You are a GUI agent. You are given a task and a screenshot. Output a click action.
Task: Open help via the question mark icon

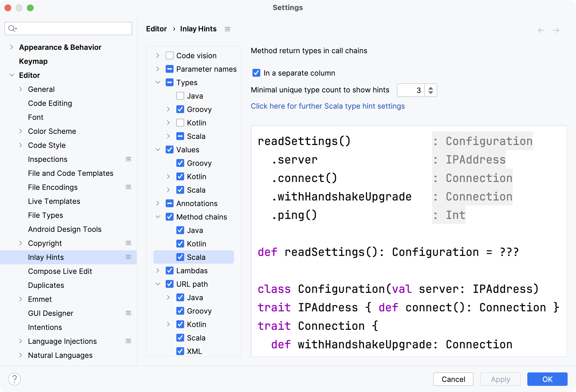[x=14, y=379]
